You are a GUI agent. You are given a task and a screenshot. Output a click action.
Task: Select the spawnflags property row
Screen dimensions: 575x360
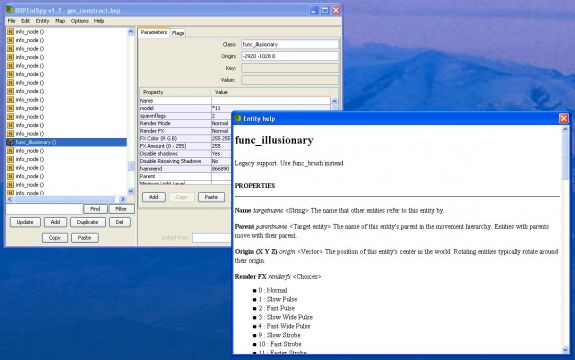pos(185,116)
